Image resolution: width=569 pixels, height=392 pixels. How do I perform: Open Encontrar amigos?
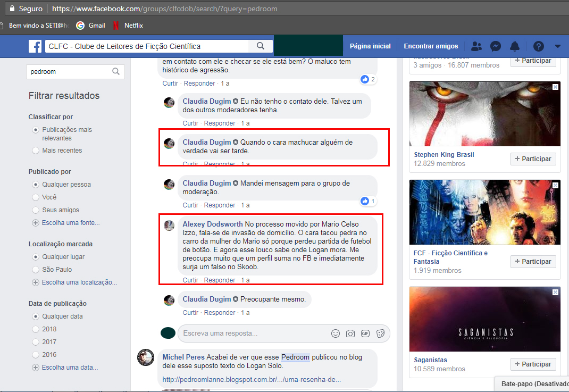click(x=431, y=46)
